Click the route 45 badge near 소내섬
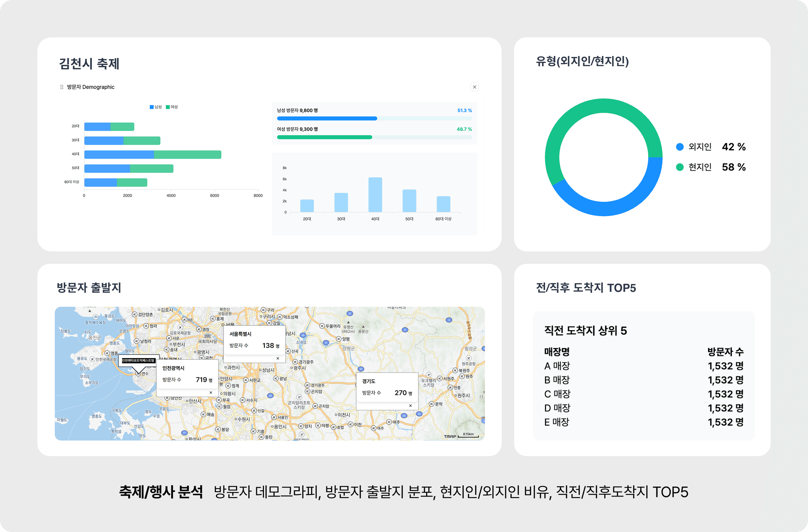The image size is (808, 532). pyautogui.click(x=303, y=335)
